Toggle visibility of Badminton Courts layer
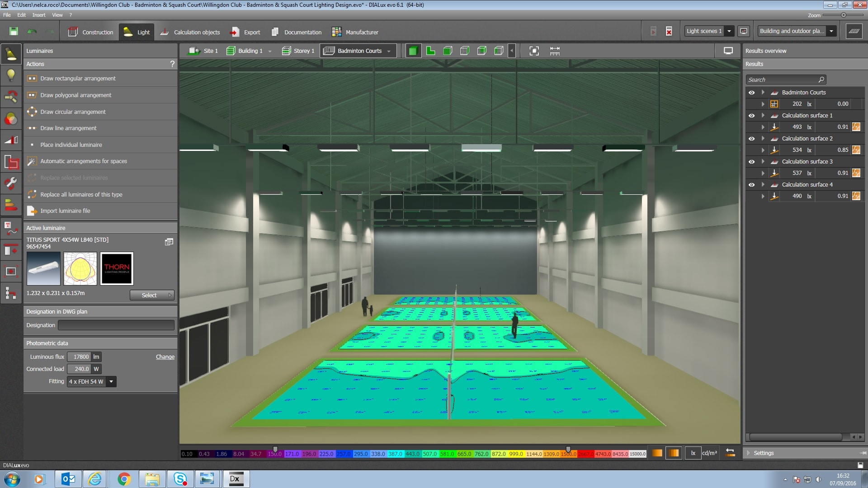Image resolution: width=868 pixels, height=488 pixels. coord(752,92)
